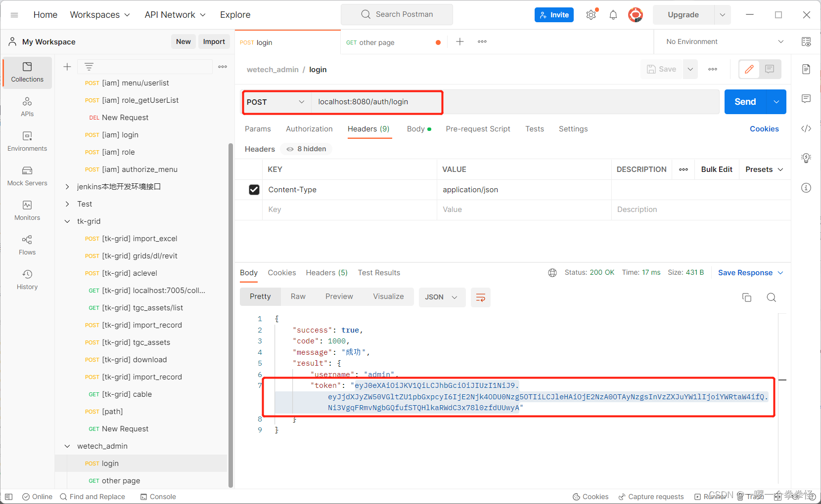Open a new request tab with plus
The height and width of the screenshot is (504, 821).
tap(460, 42)
